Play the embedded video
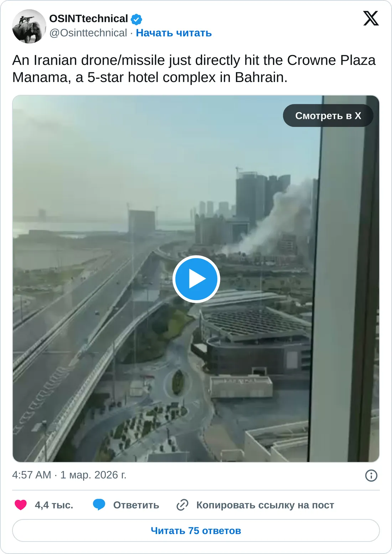Screen dimensions: 392x554 [196, 279]
